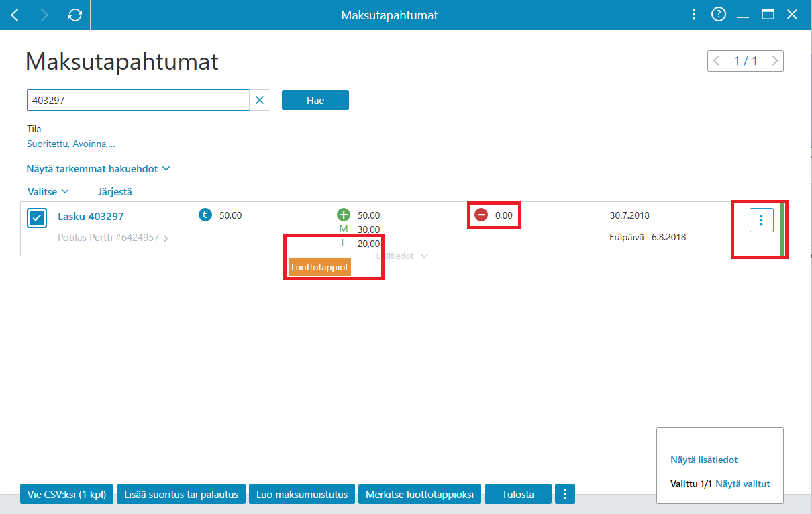The image size is (812, 514).
Task: Open the Valitse dropdown
Action: (48, 191)
